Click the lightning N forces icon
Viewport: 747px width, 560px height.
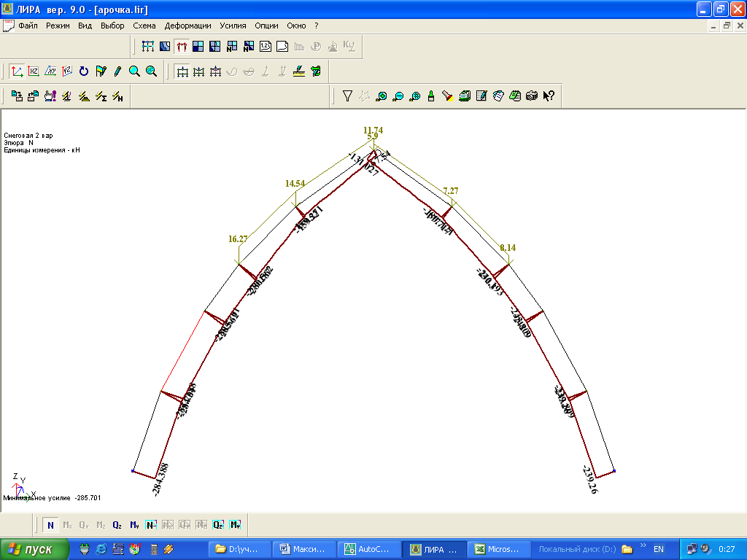tap(117, 96)
